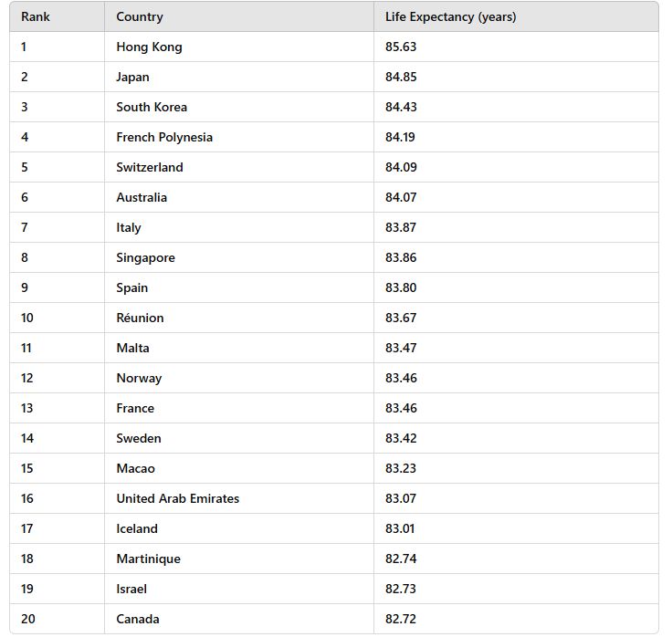Click the Malta country cell

pos(132,348)
